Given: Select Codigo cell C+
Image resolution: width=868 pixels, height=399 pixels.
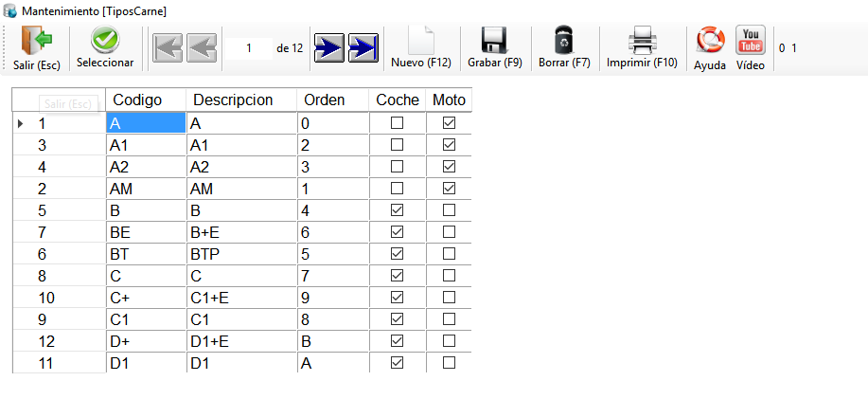Looking at the screenshot, I should [146, 297].
